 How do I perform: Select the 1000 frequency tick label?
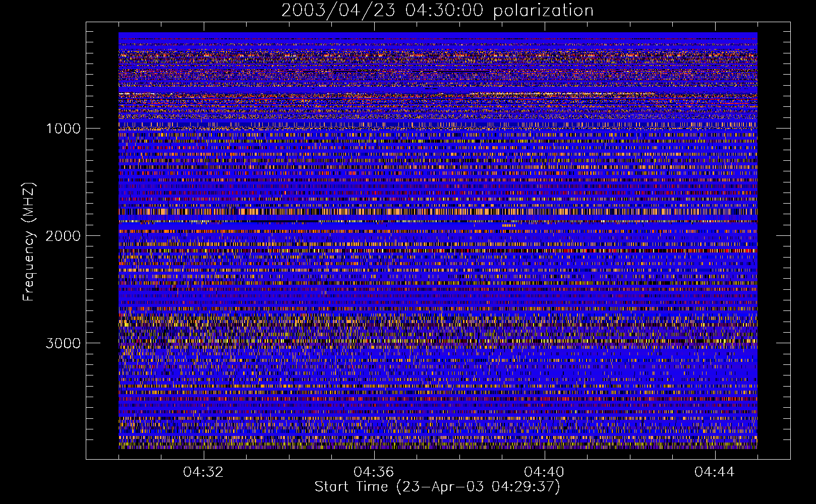[63, 129]
